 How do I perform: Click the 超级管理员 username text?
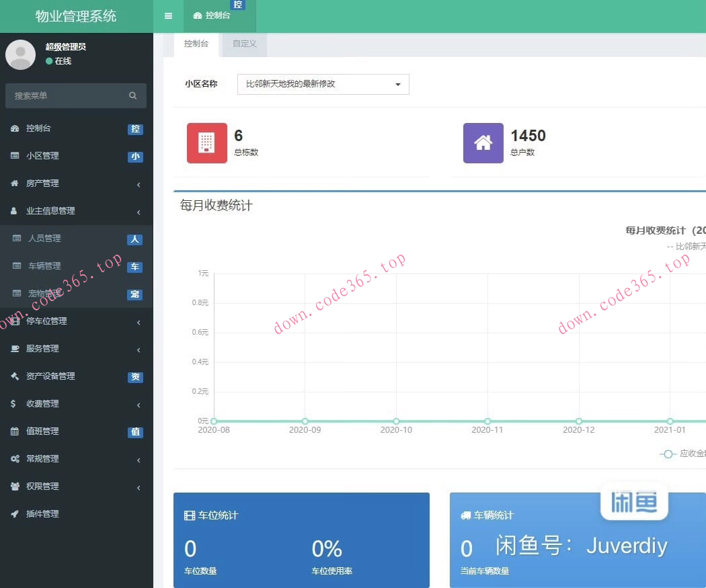[x=66, y=46]
